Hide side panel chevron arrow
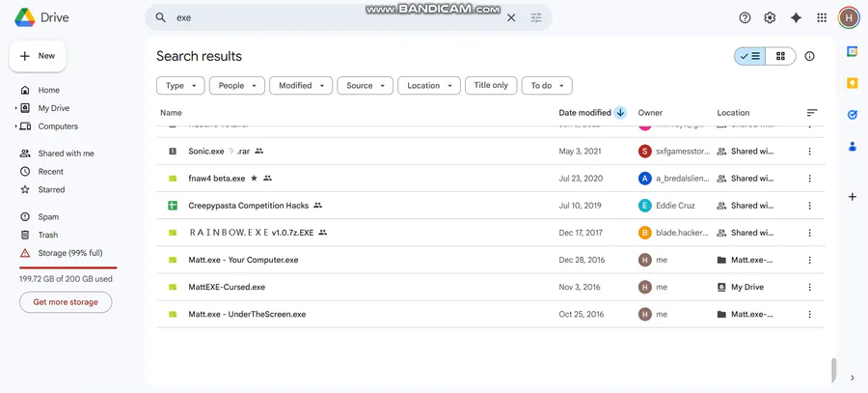The width and height of the screenshot is (868, 393). pos(852,379)
